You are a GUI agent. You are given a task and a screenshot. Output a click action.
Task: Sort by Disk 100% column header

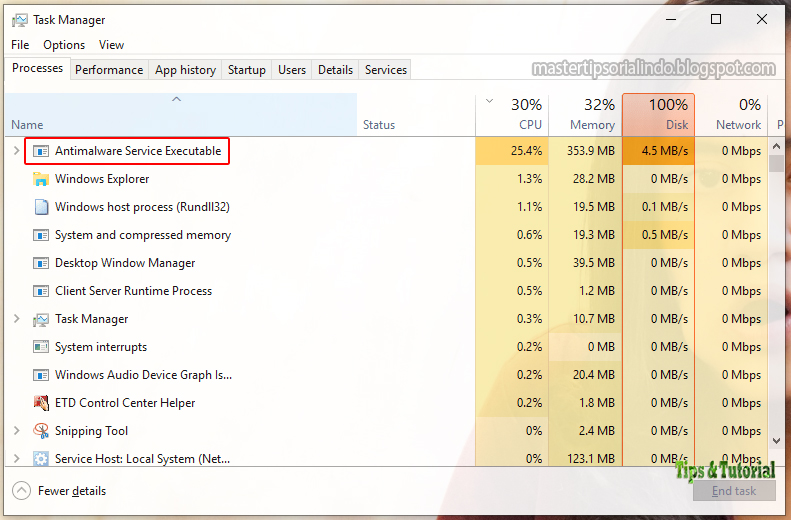tap(658, 114)
